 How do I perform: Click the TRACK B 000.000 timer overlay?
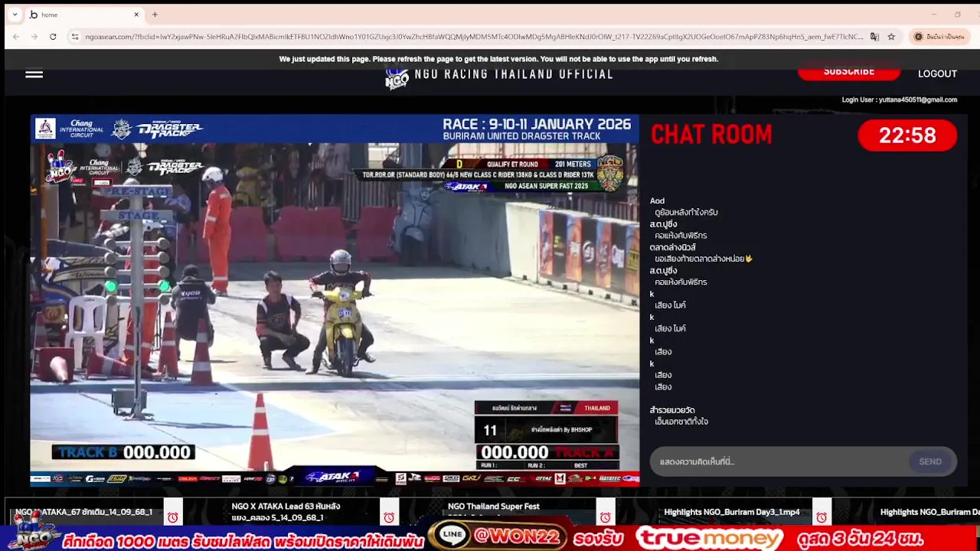pyautogui.click(x=123, y=452)
